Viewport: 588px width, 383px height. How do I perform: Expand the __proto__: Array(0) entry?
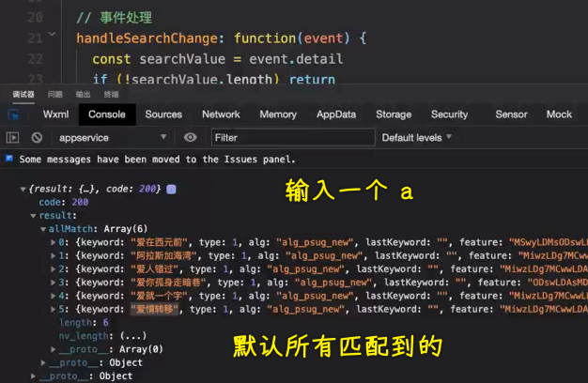tap(54, 349)
